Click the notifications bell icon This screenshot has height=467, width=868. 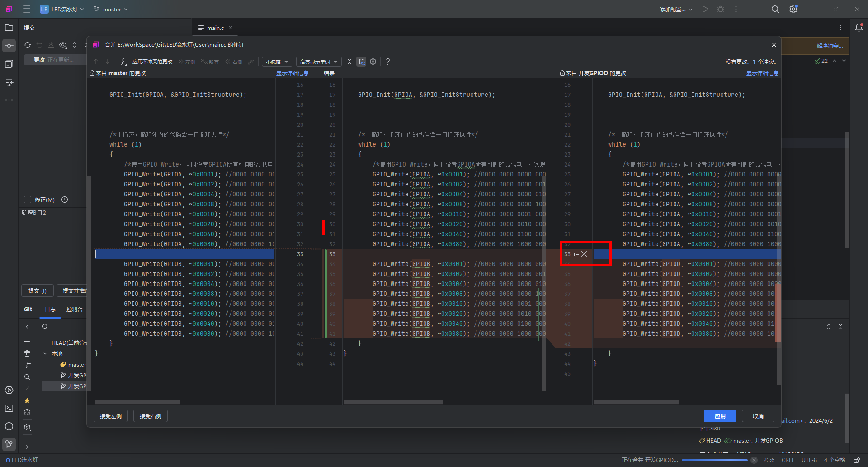click(859, 28)
